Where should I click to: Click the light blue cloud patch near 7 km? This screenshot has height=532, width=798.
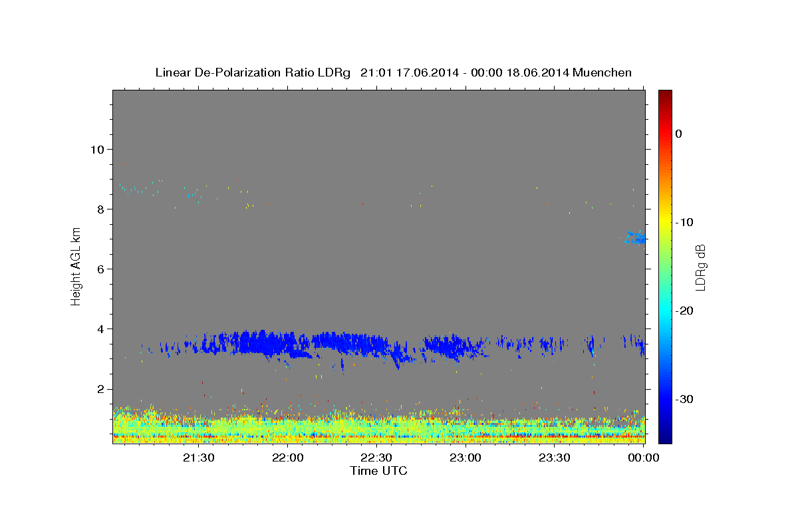point(635,237)
